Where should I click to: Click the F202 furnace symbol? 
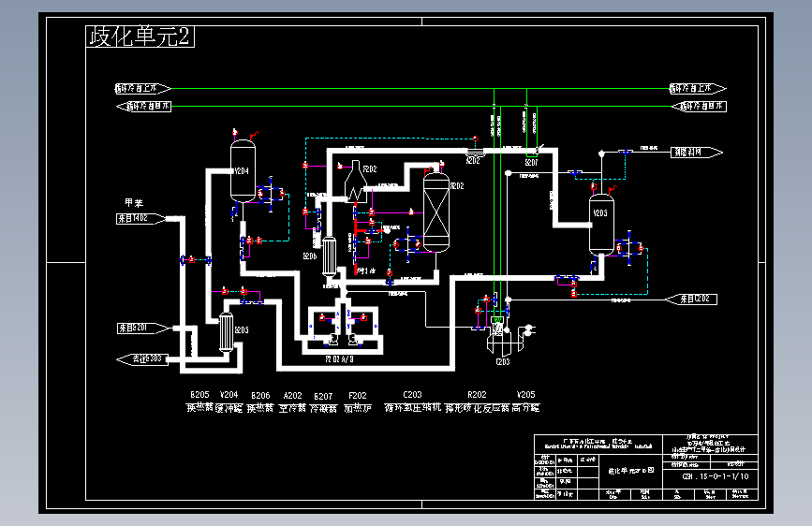click(356, 181)
